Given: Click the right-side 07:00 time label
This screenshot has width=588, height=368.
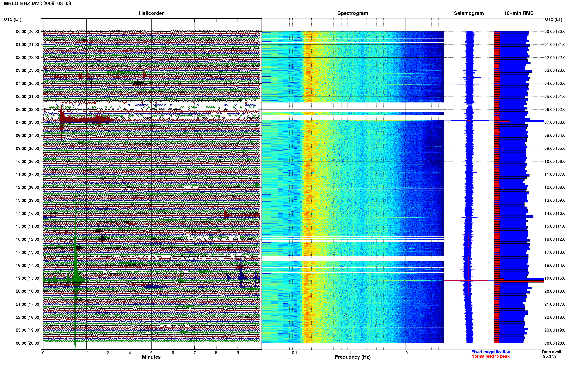Looking at the screenshot, I should point(554,122).
